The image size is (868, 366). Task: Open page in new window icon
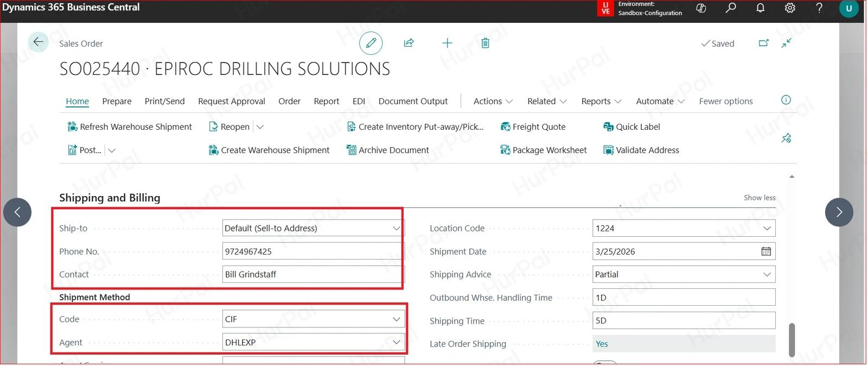point(764,43)
